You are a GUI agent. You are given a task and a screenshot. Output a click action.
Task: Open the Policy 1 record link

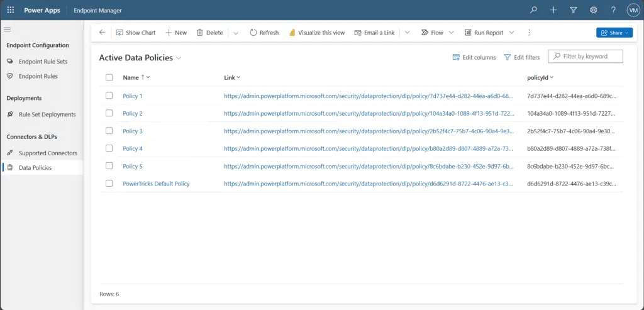pos(133,96)
